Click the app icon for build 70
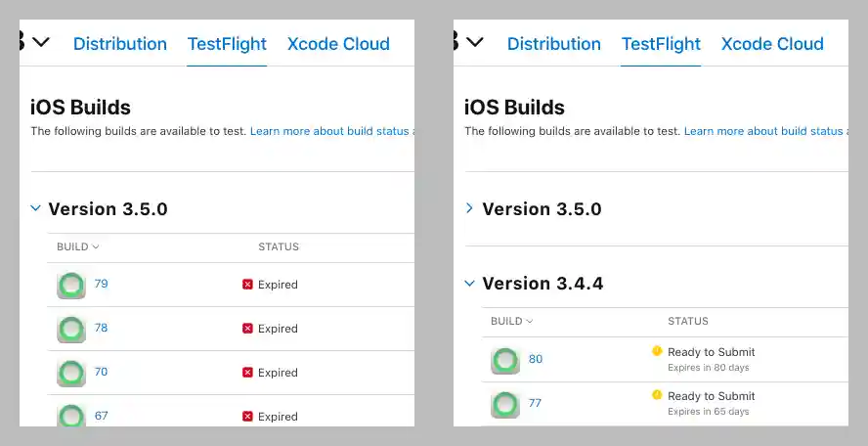The image size is (868, 446). (71, 373)
